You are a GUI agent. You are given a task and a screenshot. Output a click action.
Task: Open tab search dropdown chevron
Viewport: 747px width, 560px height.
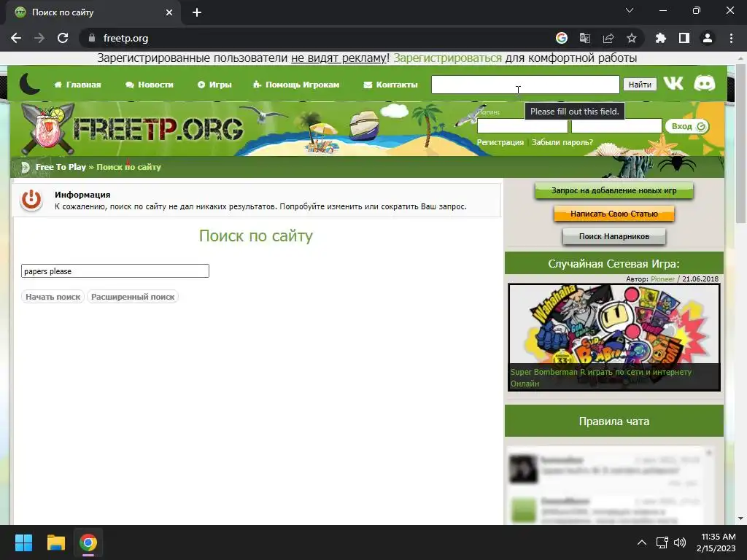tap(630, 10)
